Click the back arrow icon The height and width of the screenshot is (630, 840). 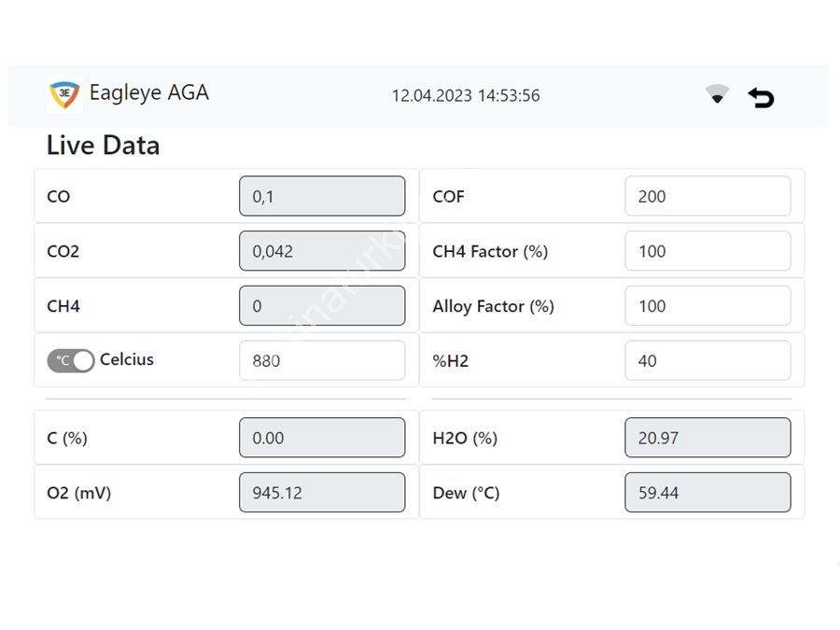coord(761,96)
